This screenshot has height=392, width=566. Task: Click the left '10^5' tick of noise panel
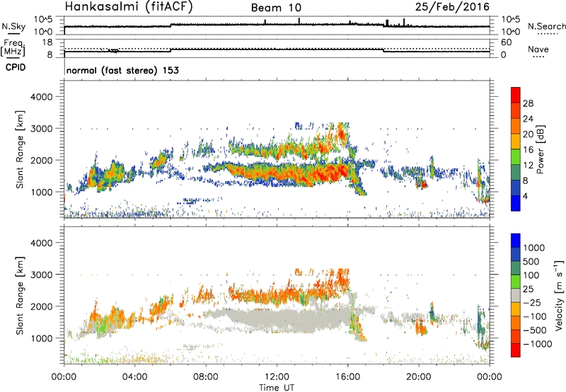pos(43,20)
